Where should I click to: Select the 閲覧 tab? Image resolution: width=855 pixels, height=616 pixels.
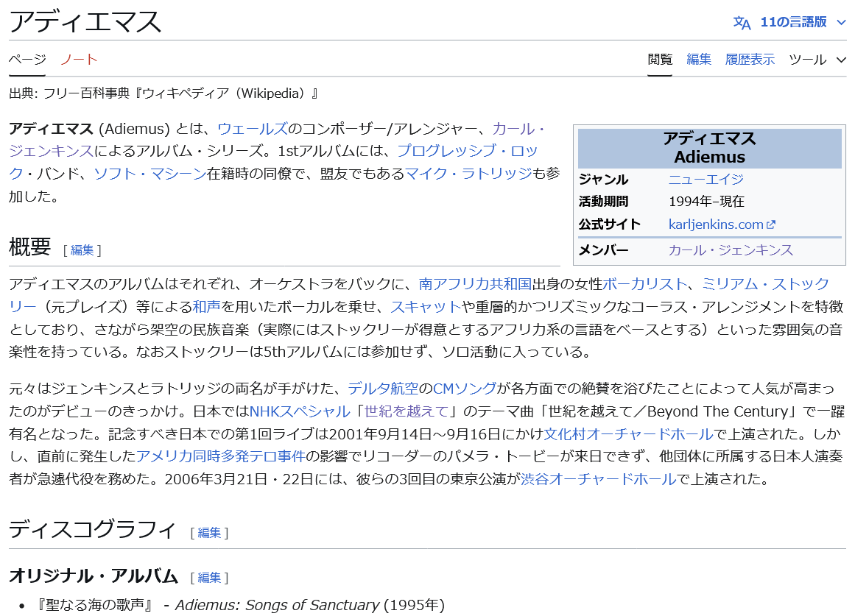point(660,59)
